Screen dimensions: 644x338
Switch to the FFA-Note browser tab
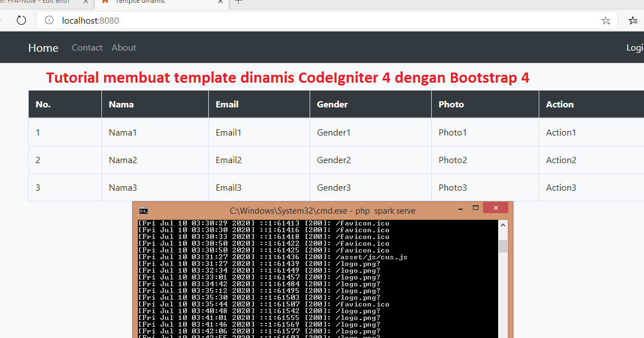coord(34,3)
